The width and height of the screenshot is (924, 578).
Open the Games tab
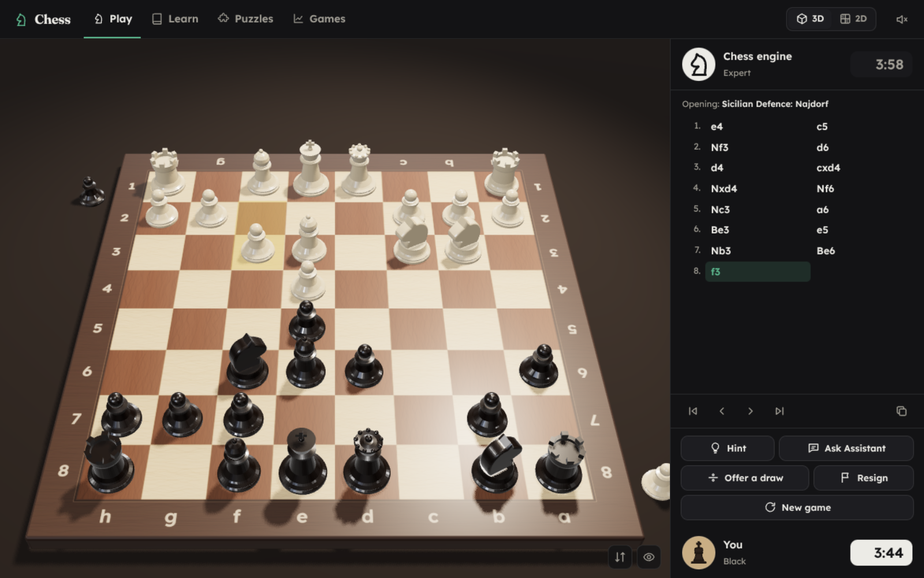click(x=319, y=19)
